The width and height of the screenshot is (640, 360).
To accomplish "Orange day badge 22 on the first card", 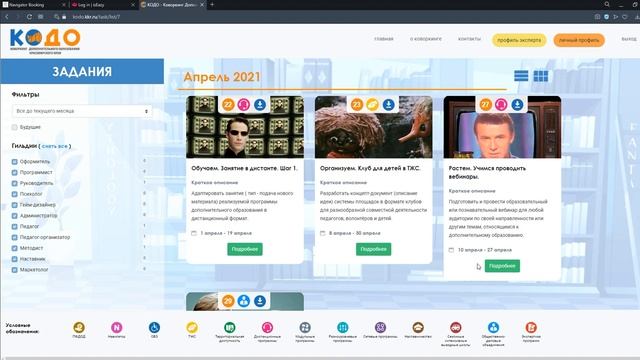I will tap(228, 105).
